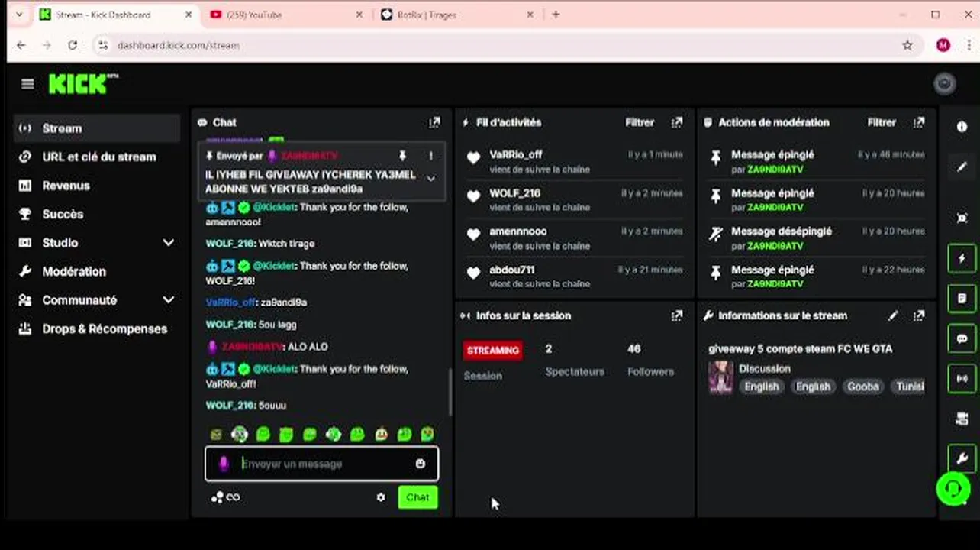Toggle the broadcast signal widget in sidebar
This screenshot has height=550, width=980.
pos(962,378)
